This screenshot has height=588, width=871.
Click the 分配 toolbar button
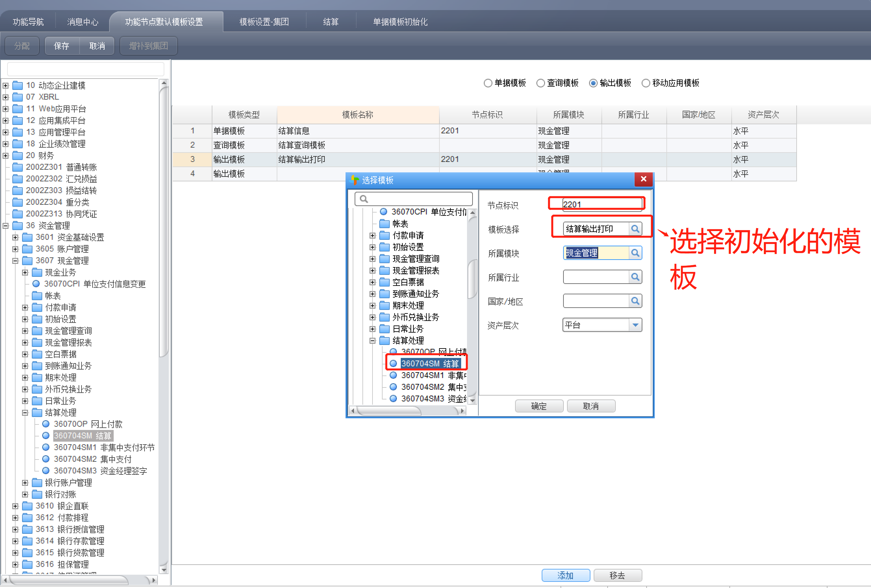[22, 46]
